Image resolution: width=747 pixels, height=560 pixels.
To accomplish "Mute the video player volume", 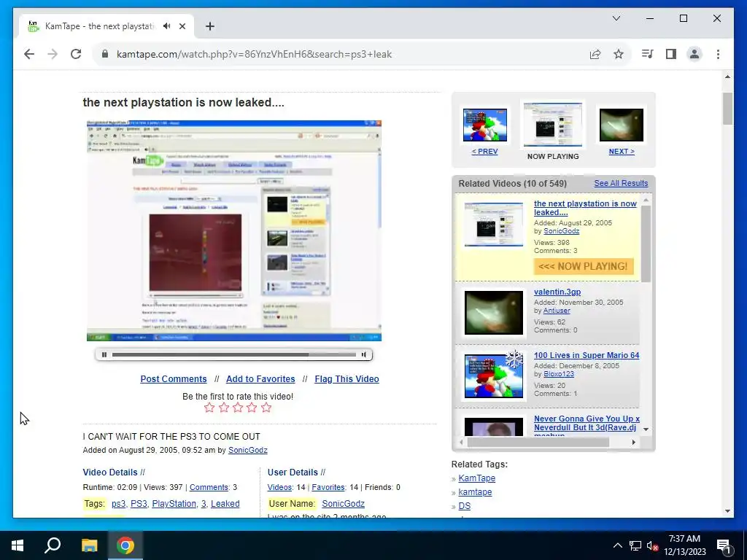I will pyautogui.click(x=364, y=354).
